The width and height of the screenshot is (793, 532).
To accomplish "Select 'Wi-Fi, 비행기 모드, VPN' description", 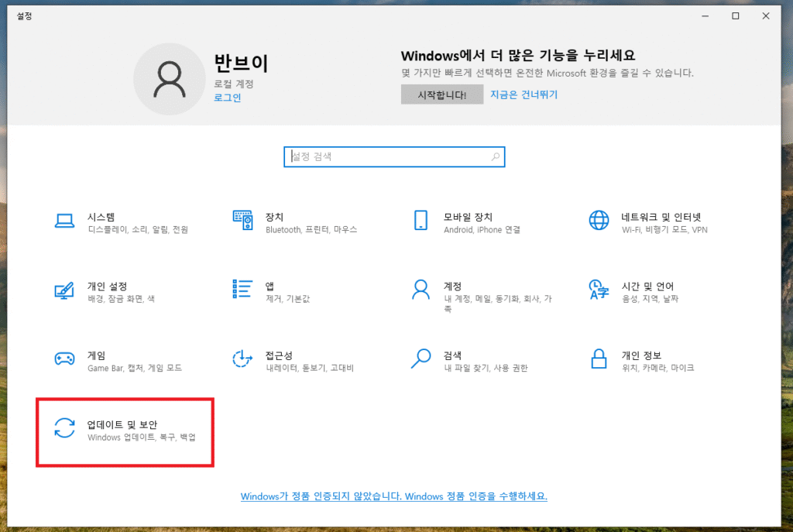I will tap(664, 229).
